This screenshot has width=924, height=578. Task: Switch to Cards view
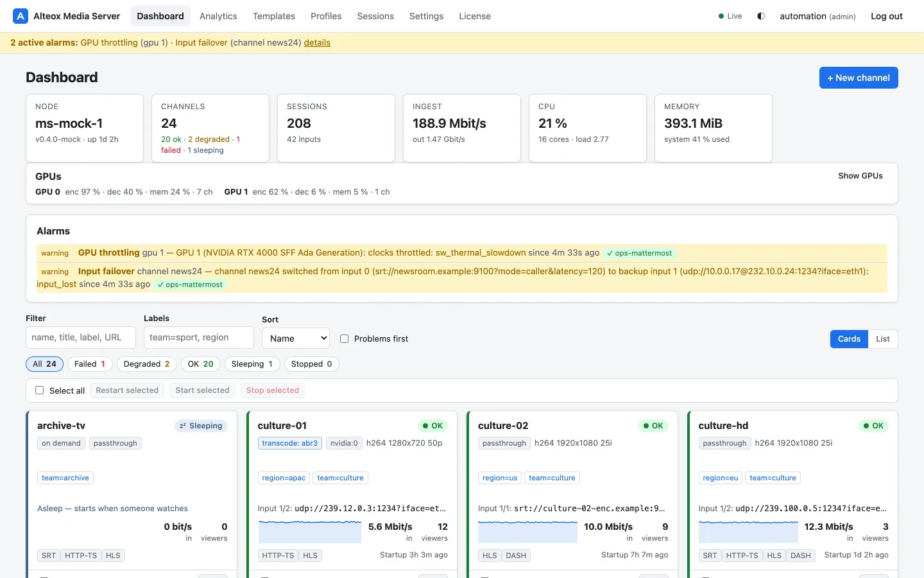[849, 339]
